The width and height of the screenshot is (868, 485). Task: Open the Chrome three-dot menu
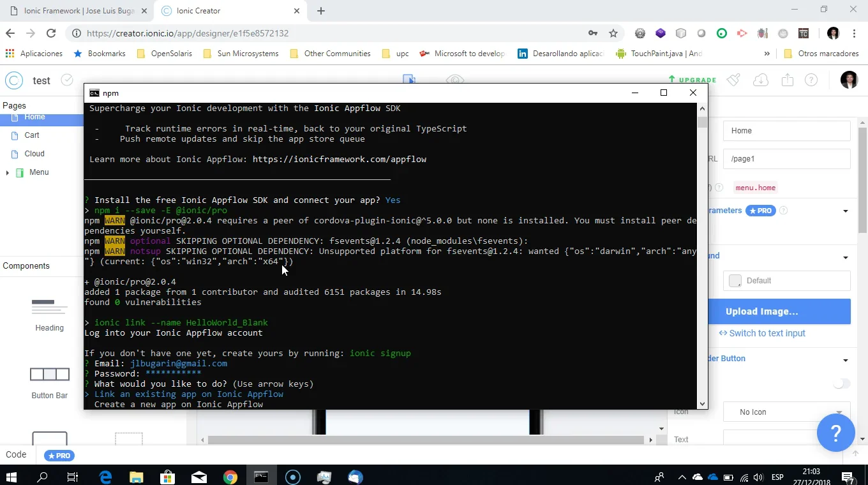tap(855, 33)
